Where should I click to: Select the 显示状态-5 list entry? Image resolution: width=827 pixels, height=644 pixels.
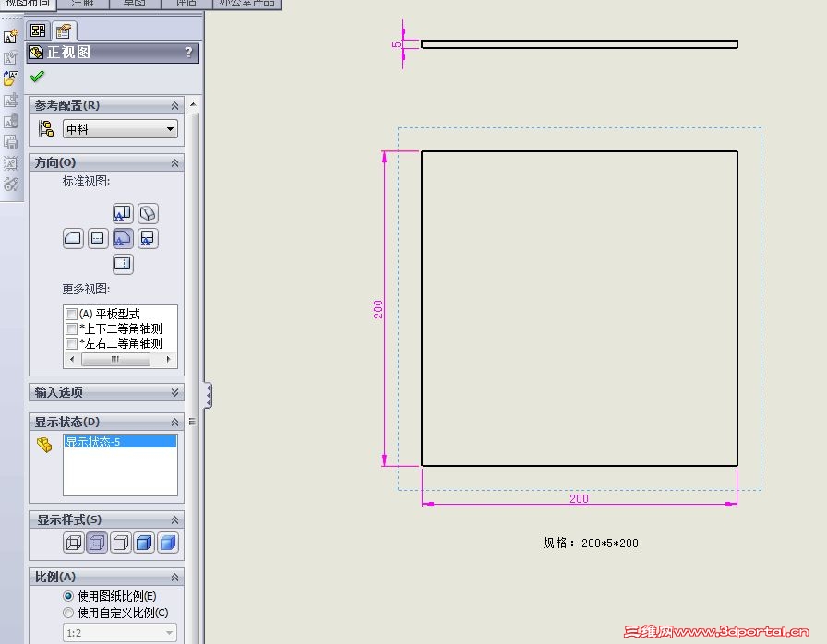tap(120, 442)
